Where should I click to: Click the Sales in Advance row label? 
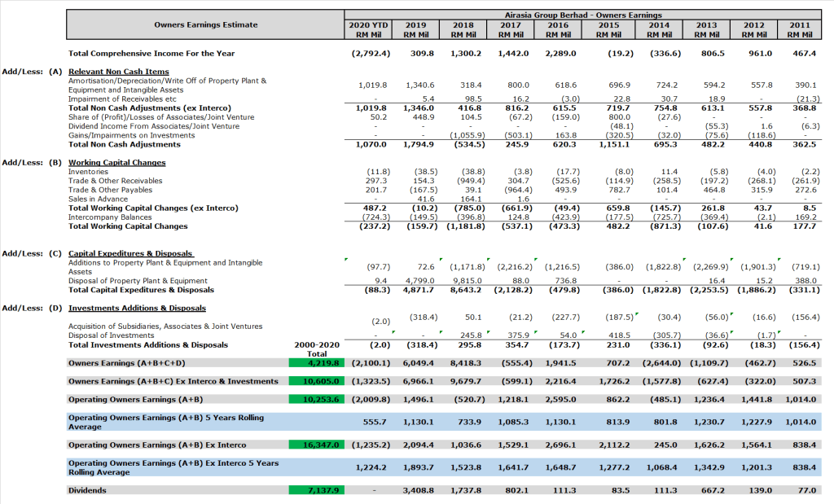pyautogui.click(x=100, y=199)
